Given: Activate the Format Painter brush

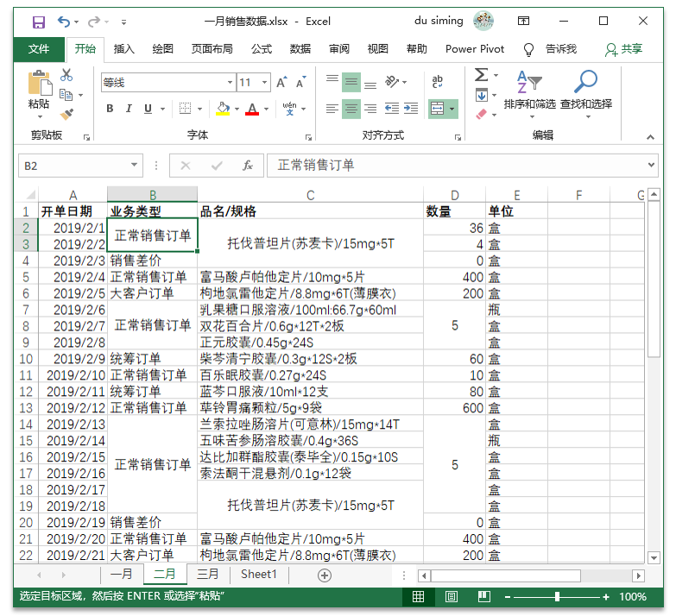Looking at the screenshot, I should (66, 114).
